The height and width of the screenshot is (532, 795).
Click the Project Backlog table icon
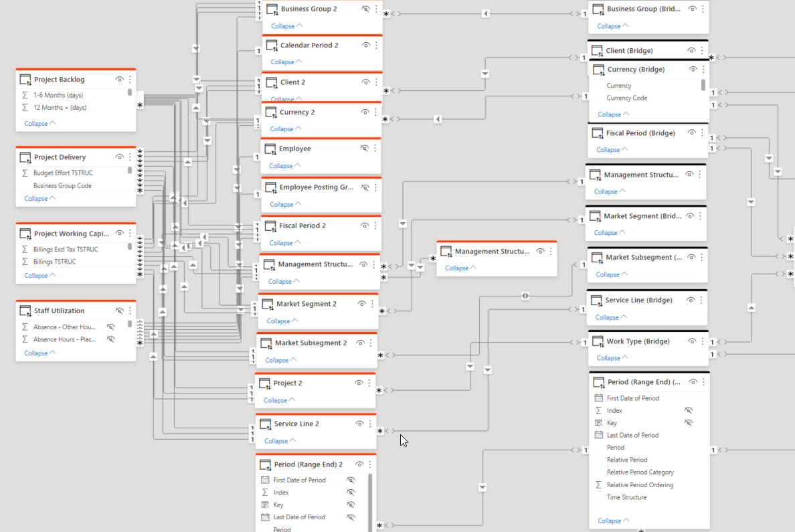(x=25, y=80)
